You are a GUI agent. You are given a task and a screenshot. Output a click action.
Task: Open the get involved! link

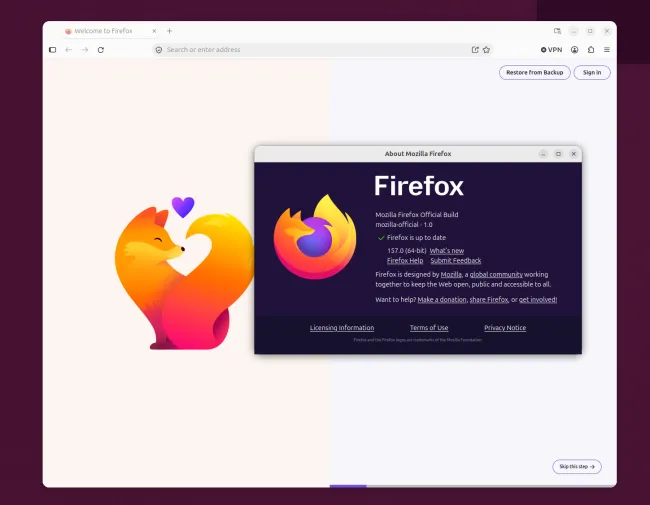coord(538,300)
